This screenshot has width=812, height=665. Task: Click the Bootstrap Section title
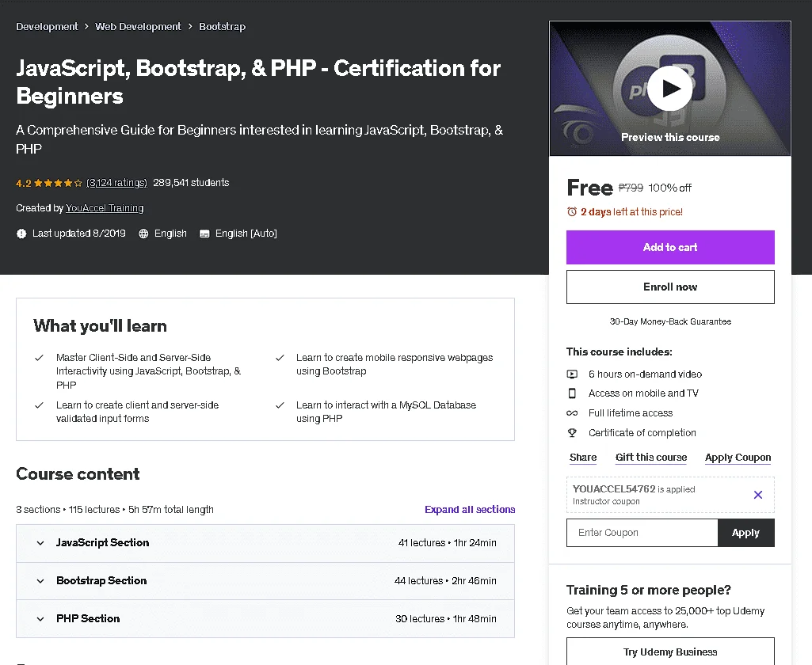pyautogui.click(x=101, y=580)
